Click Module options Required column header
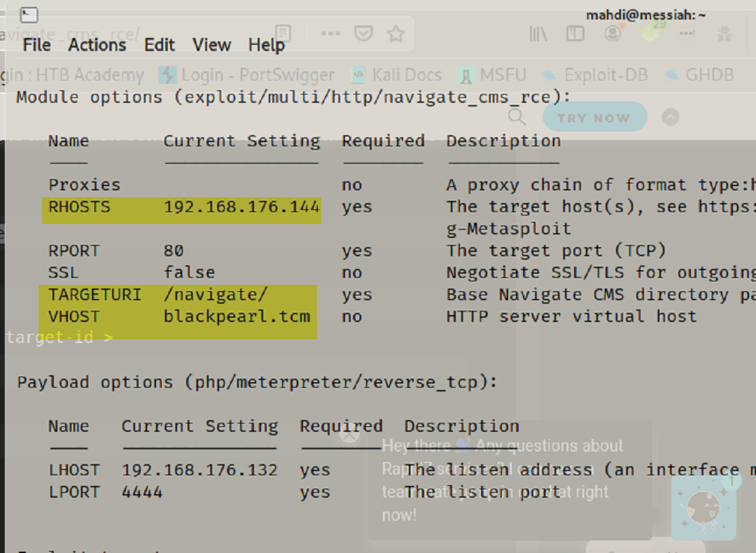Image resolution: width=756 pixels, height=553 pixels. 384,141
